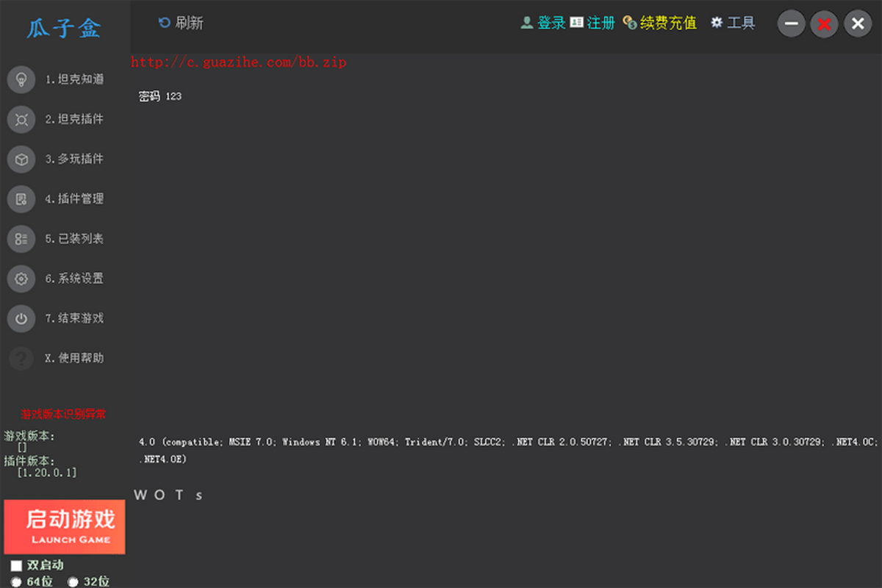Select the 32位 radio button

pos(73,582)
